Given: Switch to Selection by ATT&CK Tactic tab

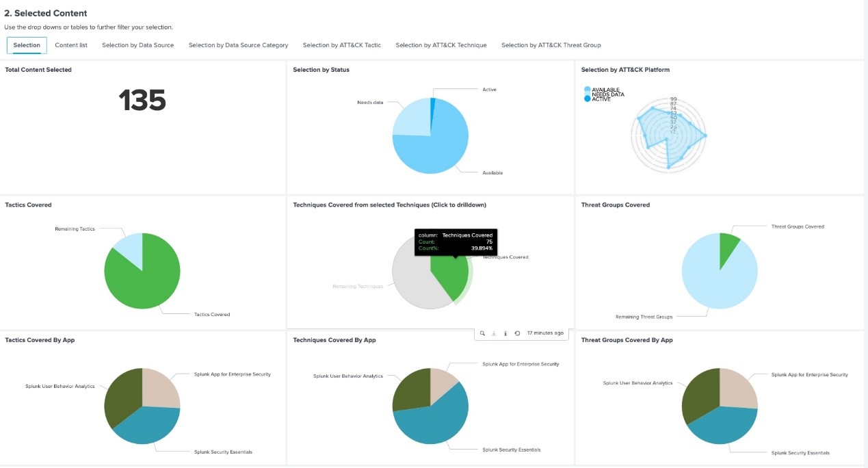Looking at the screenshot, I should pyautogui.click(x=341, y=45).
